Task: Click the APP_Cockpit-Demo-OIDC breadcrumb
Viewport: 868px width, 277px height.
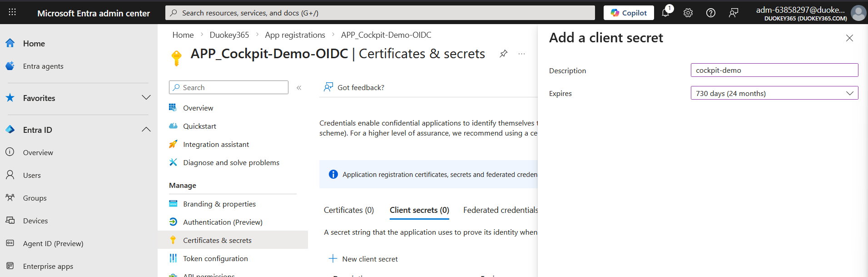Action: pos(386,35)
